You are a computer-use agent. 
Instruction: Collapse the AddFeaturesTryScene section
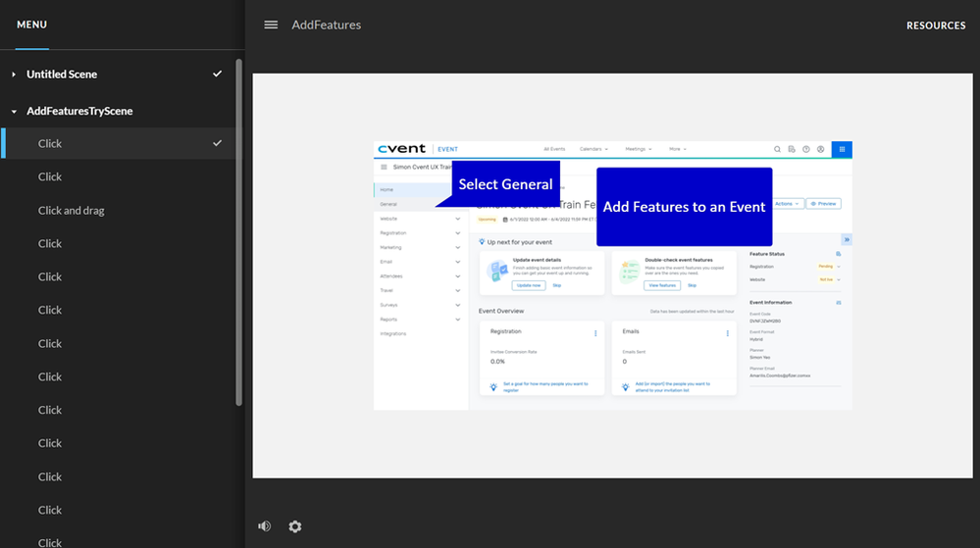(14, 112)
